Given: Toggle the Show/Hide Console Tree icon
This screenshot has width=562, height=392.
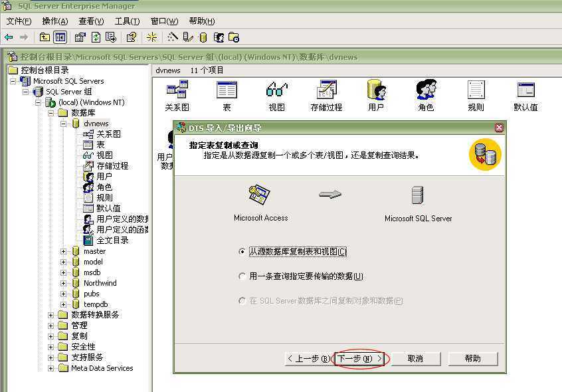Looking at the screenshot, I should point(60,37).
